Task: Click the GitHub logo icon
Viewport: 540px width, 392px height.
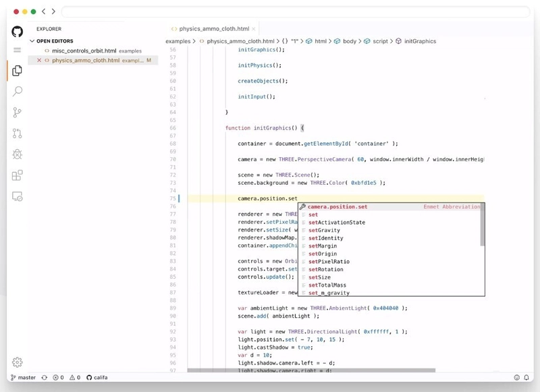Action: click(18, 31)
